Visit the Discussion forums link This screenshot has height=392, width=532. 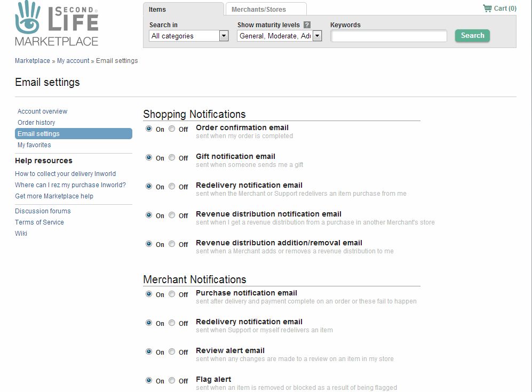[43, 211]
